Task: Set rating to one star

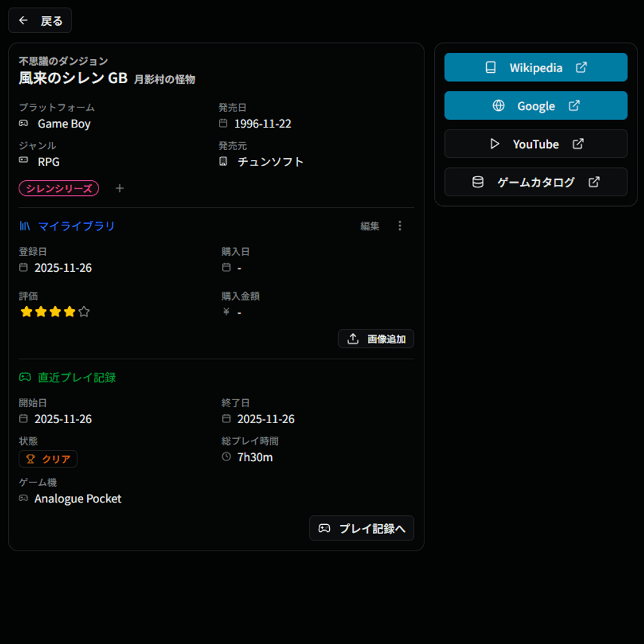Action: [26, 312]
